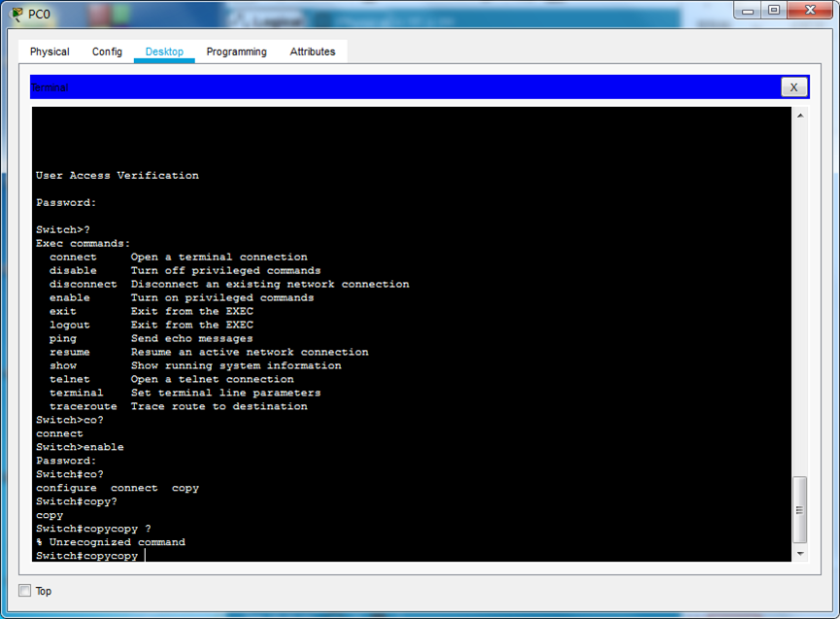The height and width of the screenshot is (619, 840).
Task: Maximize the PC0 window
Action: coord(774,10)
